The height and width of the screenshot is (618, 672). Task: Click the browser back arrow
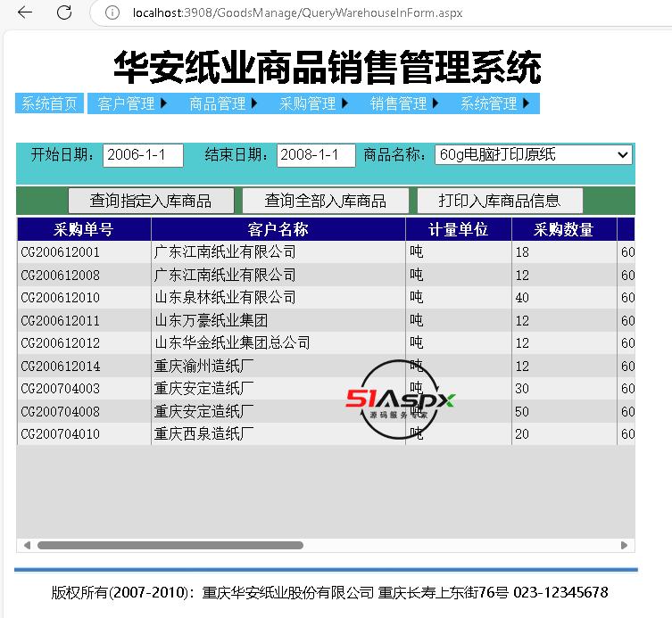(25, 12)
